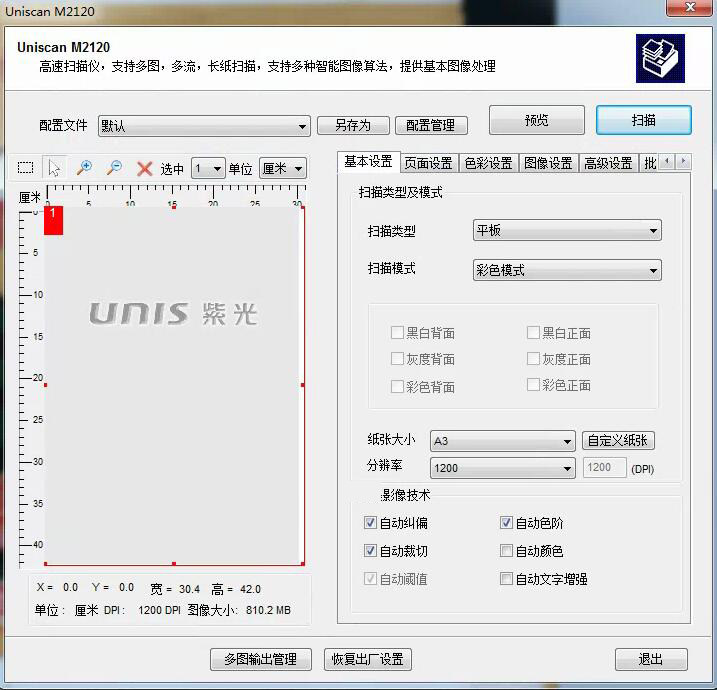Toggle 自动裁切 checkbox
Image resolution: width=717 pixels, height=690 pixels.
click(370, 550)
